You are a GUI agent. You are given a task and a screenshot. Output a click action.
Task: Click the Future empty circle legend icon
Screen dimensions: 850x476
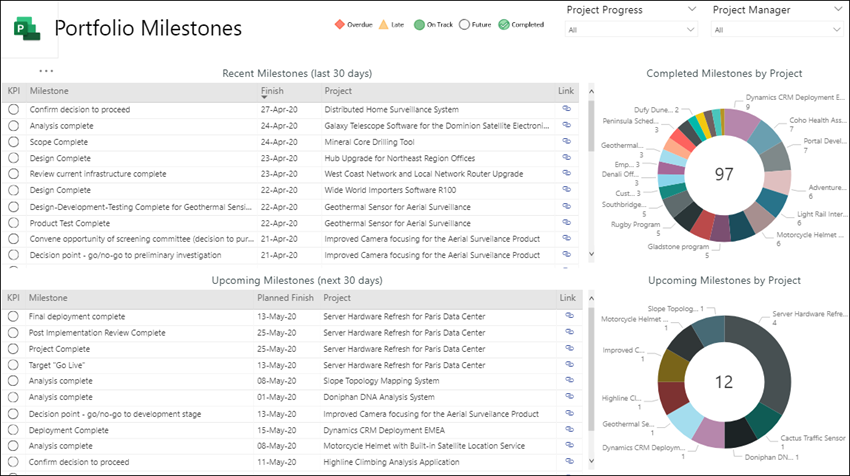(464, 24)
